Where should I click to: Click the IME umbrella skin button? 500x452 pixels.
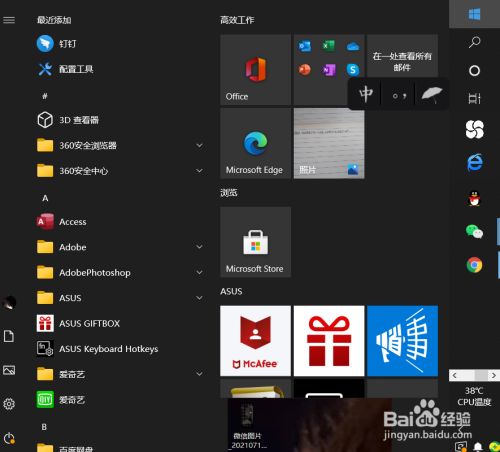(x=431, y=95)
